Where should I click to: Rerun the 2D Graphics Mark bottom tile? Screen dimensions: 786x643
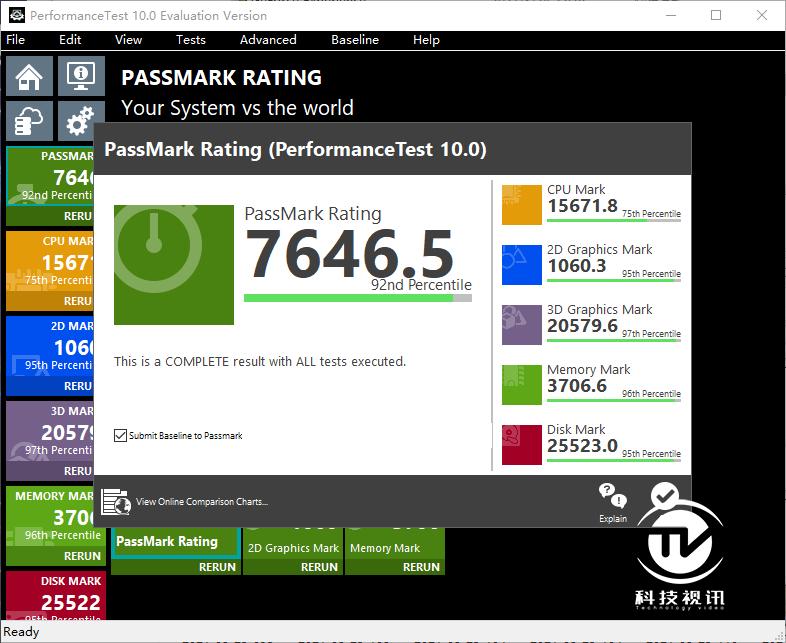[319, 567]
